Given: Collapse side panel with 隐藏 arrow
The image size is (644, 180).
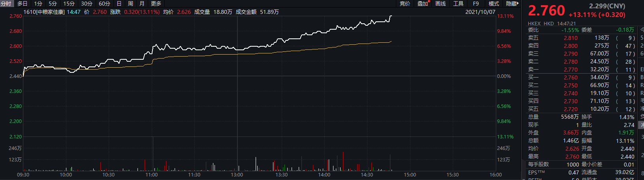Looking at the screenshot, I should click(x=512, y=4).
